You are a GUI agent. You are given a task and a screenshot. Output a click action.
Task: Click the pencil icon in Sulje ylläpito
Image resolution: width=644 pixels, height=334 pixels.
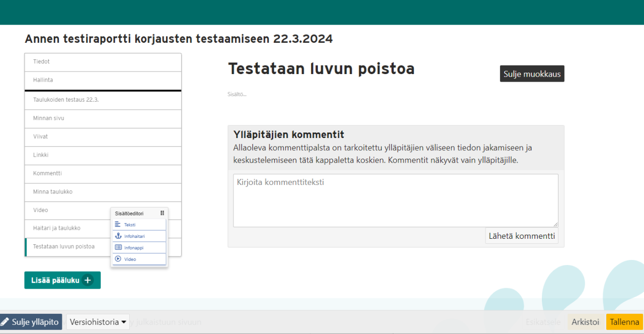[x=5, y=322]
